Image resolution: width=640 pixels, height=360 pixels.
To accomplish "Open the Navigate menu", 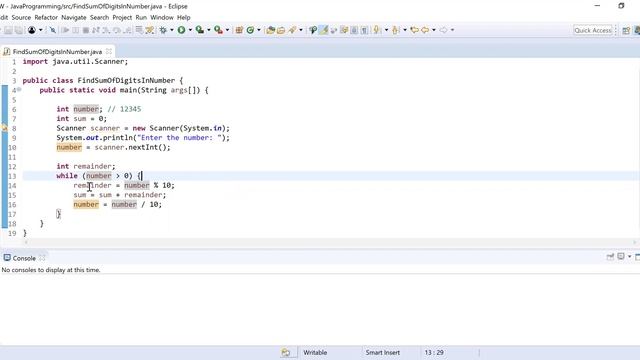I will (74, 18).
